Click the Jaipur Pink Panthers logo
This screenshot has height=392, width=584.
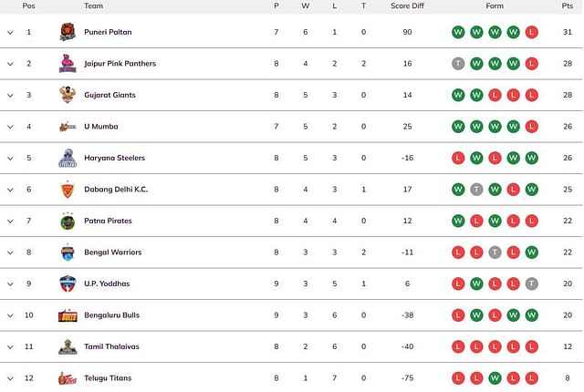pos(68,64)
